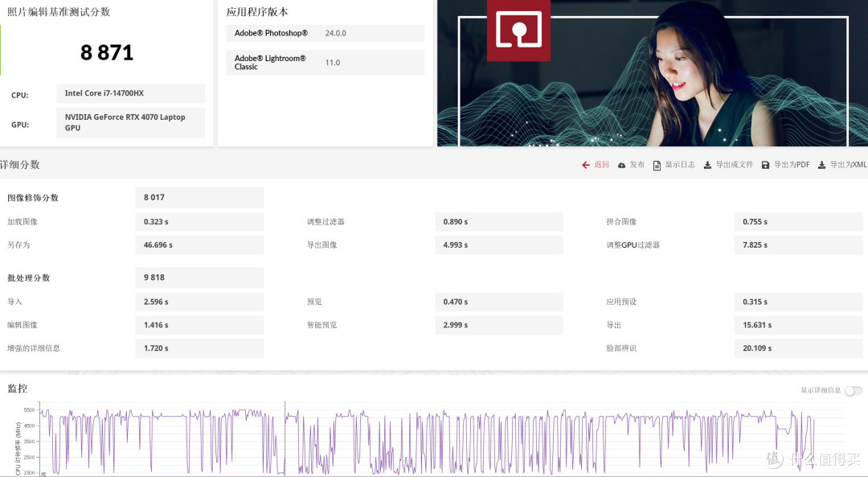Export as PDF via 导出为PDF

click(x=792, y=165)
